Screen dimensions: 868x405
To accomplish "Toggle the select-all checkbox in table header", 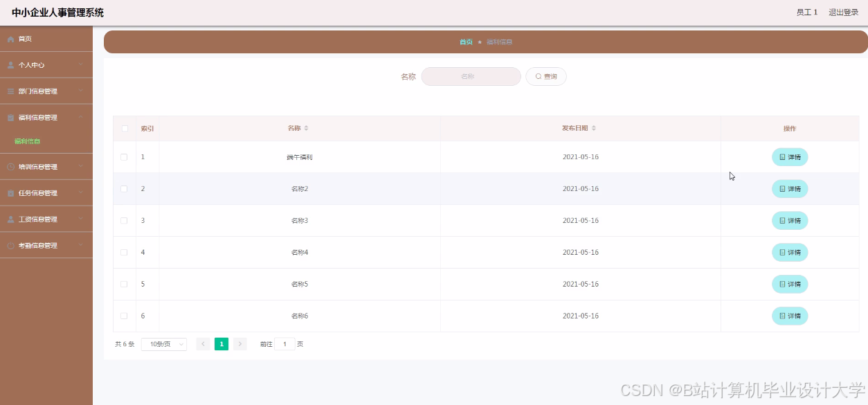I will [125, 129].
